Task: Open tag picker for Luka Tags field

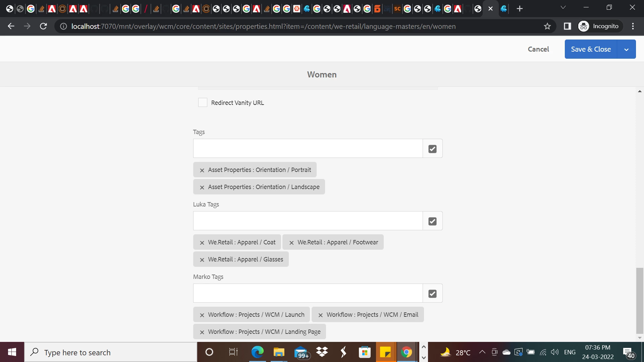Action: click(432, 221)
